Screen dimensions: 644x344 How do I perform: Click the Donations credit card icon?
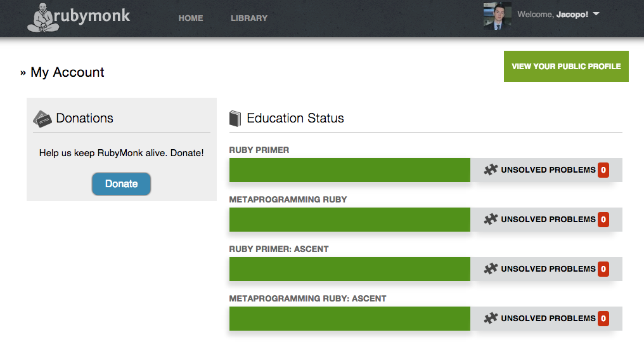42,119
